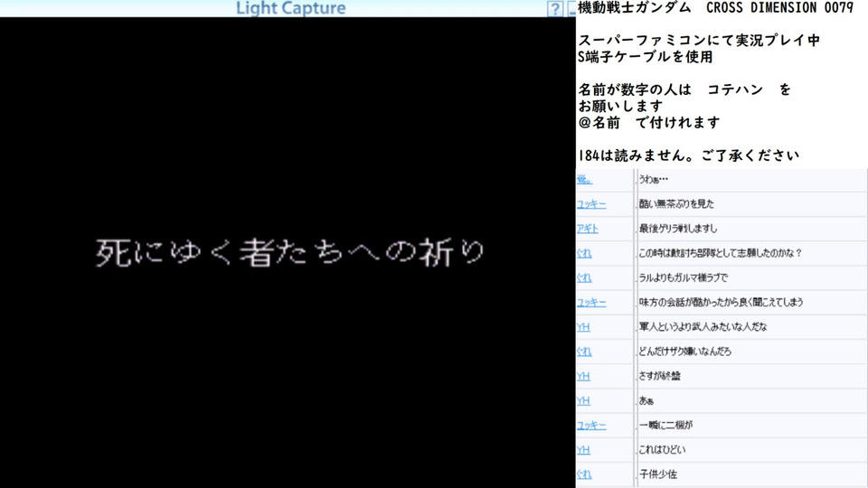Screen dimensions: 868x488
Task: Select the comment さすが終盤
Action: (x=659, y=376)
